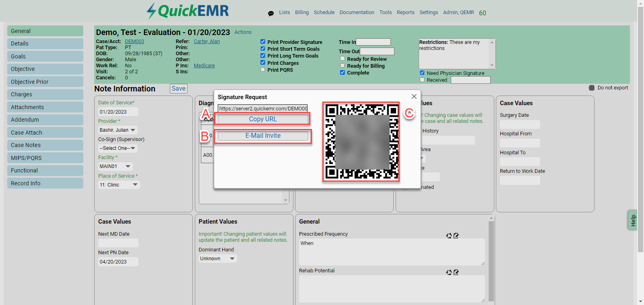This screenshot has height=305, width=644.
Task: Switch to the Case Attach tab
Action: (45, 133)
